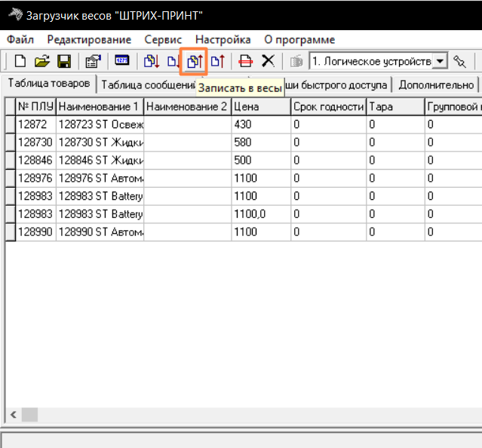The width and height of the screenshot is (482, 448).
Task: Click the double-page icon with red down arrow
Action: (152, 61)
